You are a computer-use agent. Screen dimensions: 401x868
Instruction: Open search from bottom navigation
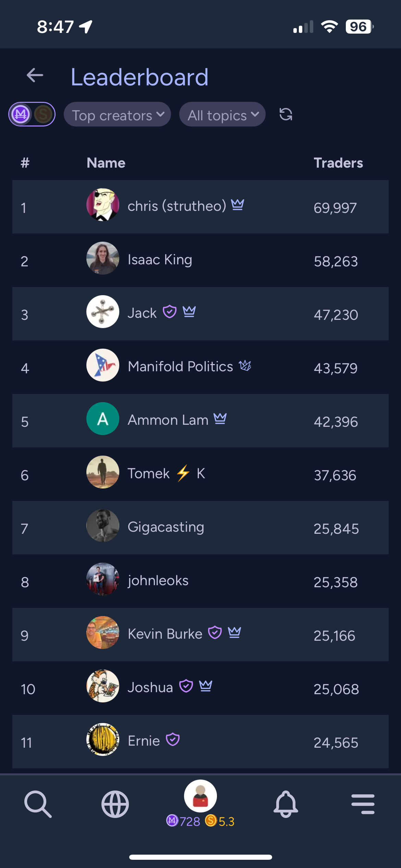[x=38, y=804]
